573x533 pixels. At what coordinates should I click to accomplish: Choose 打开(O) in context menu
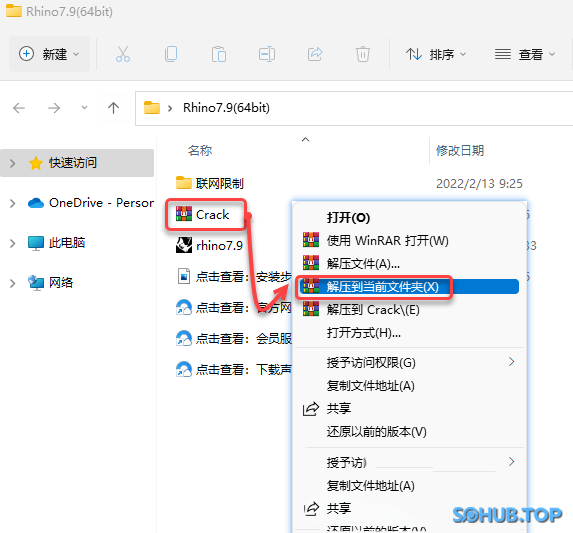click(x=348, y=218)
